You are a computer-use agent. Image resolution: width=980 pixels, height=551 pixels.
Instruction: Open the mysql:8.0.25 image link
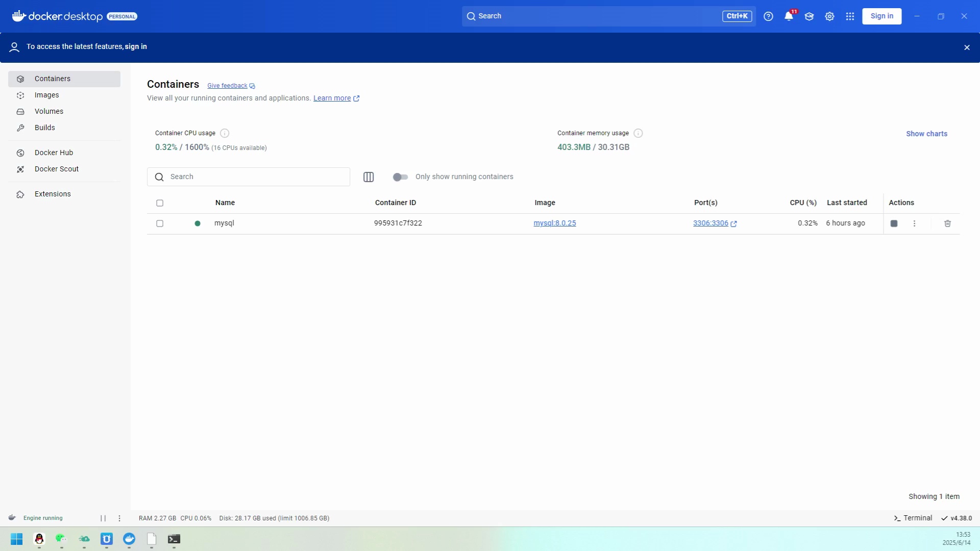(555, 223)
